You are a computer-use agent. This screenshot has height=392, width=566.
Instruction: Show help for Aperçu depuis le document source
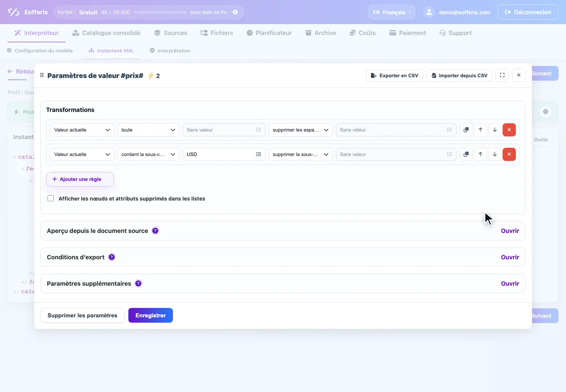click(x=155, y=231)
